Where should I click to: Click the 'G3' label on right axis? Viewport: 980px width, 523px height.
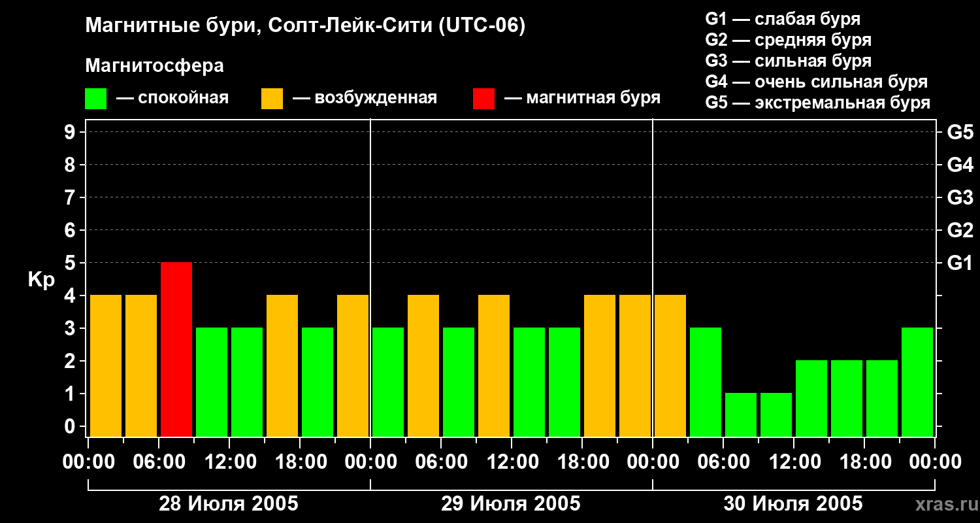960,197
